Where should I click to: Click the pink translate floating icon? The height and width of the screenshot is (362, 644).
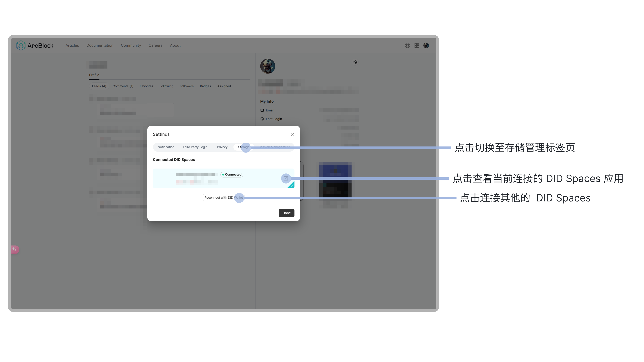14,249
